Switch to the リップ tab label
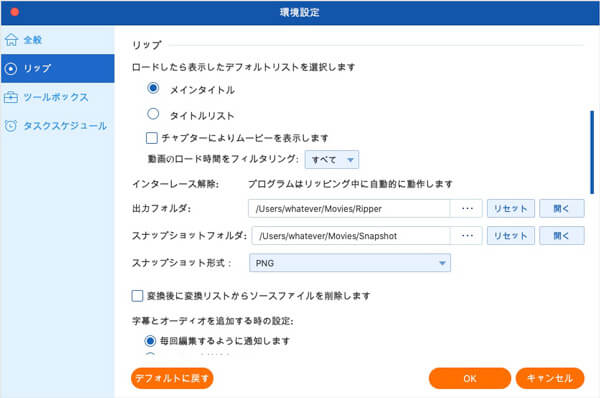Screen dimensions: 600x398 tap(37, 69)
